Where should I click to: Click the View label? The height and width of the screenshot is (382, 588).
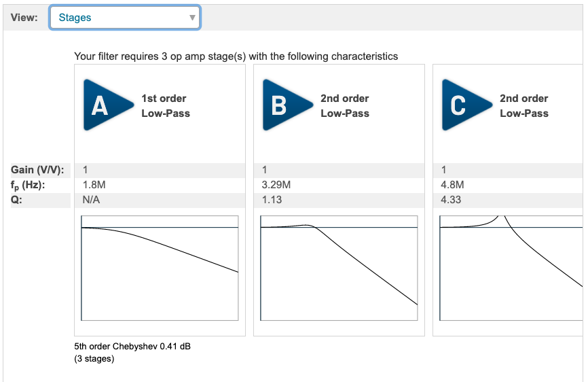(24, 18)
